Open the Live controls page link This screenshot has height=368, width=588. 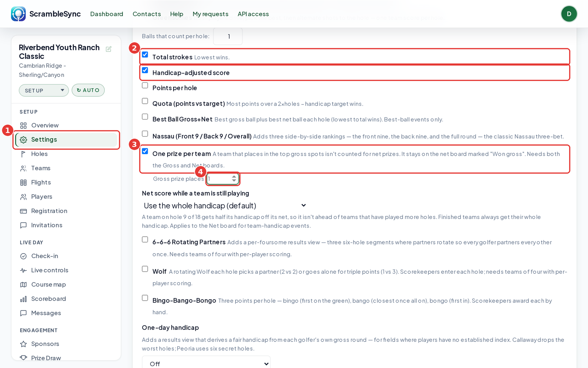point(50,270)
